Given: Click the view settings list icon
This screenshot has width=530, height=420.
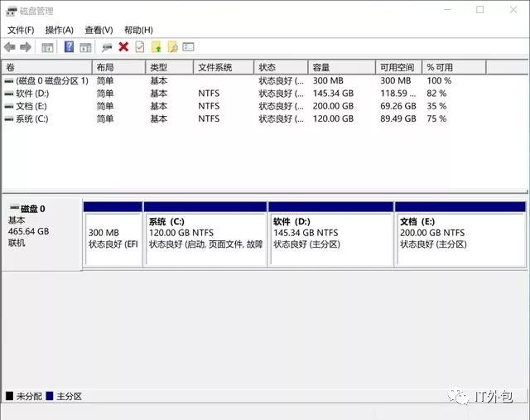Looking at the screenshot, I should (188, 46).
